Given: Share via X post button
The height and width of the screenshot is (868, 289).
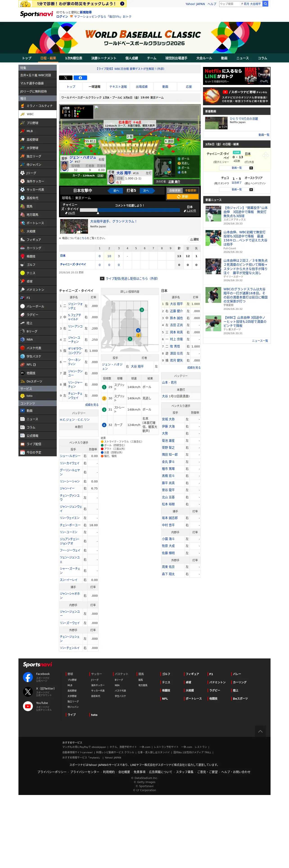Looking at the screenshot, I should [65, 78].
